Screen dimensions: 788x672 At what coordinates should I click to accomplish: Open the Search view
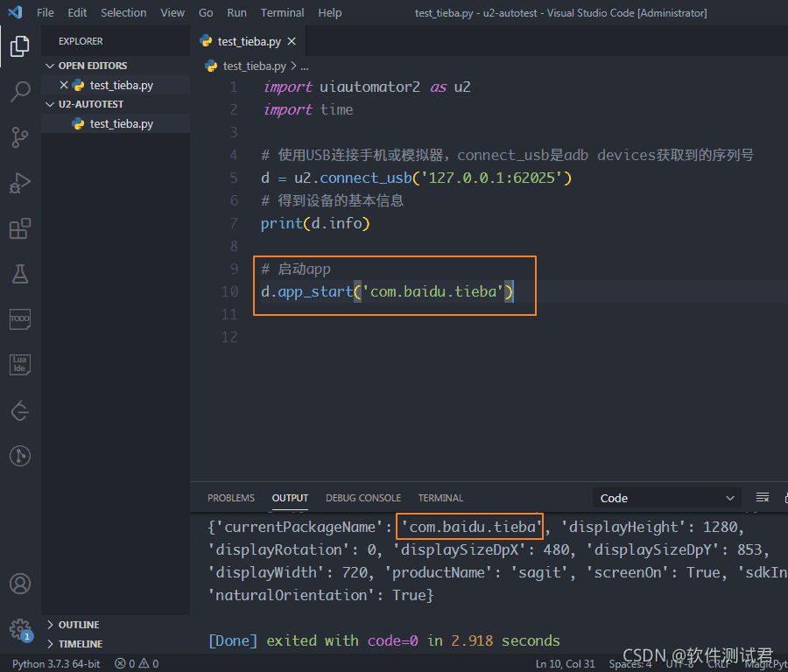19,92
